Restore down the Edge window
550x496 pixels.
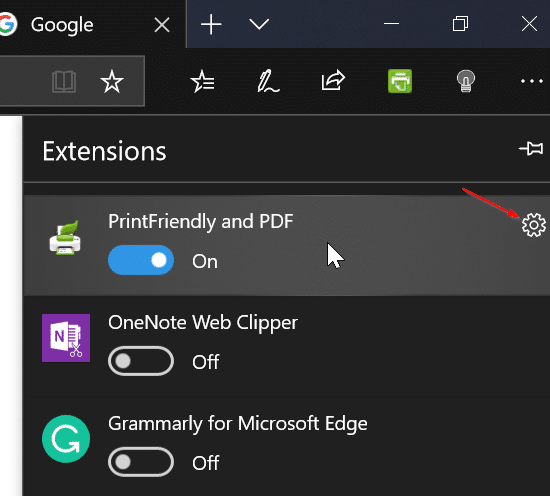(460, 24)
